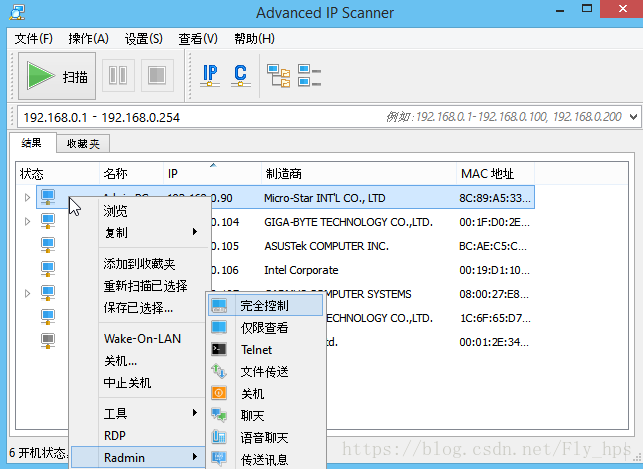Image resolution: width=643 pixels, height=469 pixels.
Task: Click the MAC address 00:1F:D0:2E...
Action: [x=495, y=222]
